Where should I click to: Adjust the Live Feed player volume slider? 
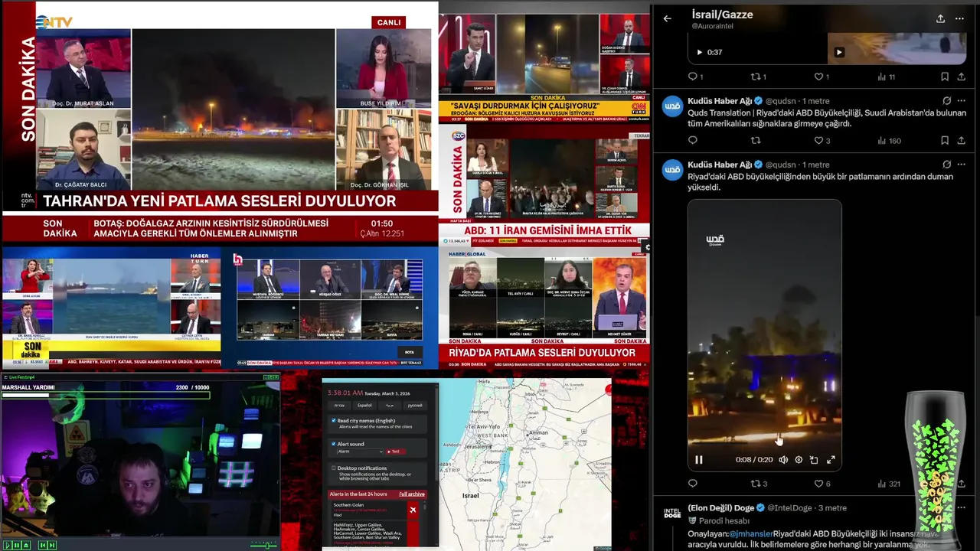click(263, 546)
